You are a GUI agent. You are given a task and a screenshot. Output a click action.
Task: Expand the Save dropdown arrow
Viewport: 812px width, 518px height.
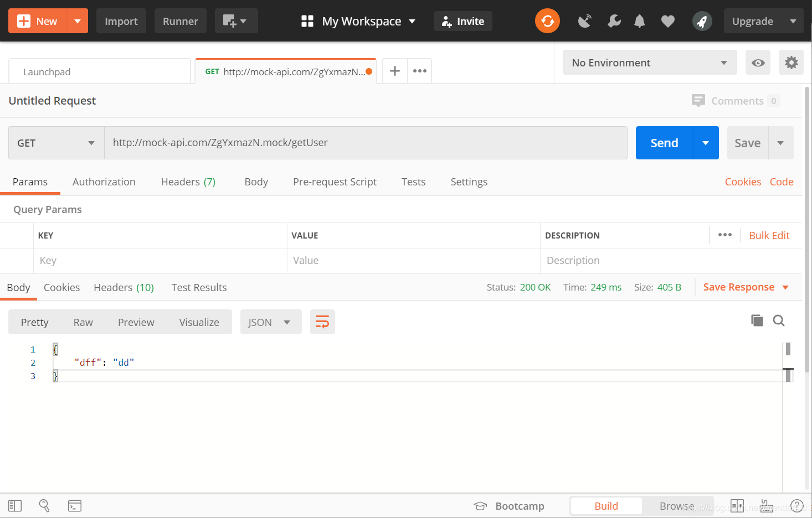780,143
